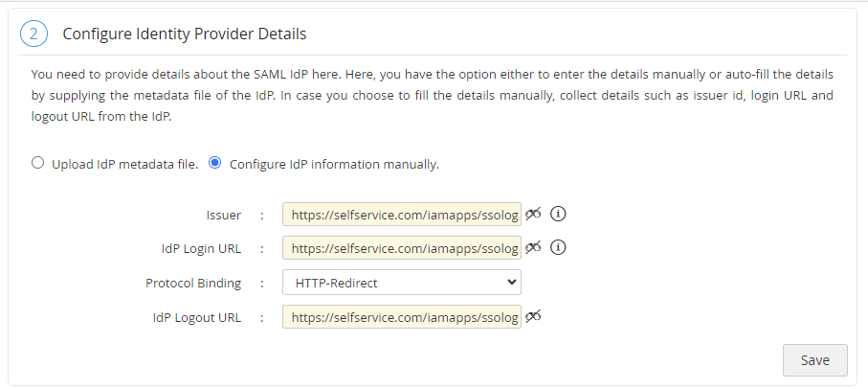Click into the Issuer URL input field

click(401, 214)
